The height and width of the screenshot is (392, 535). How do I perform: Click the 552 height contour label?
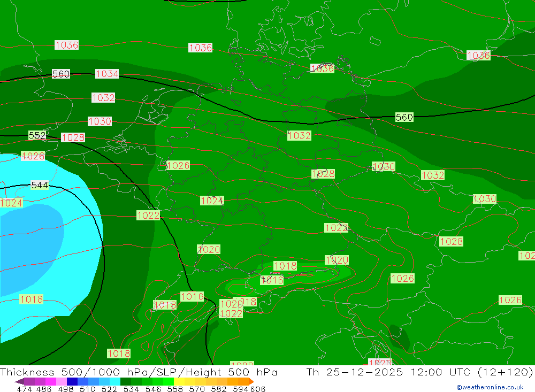(x=37, y=135)
